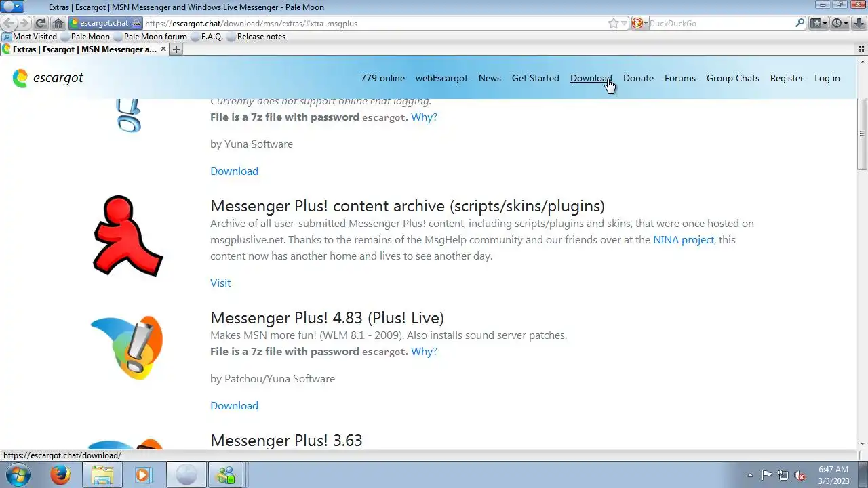Open the downloads arrow toolbar button
The width and height of the screenshot is (868, 488).
click(858, 23)
